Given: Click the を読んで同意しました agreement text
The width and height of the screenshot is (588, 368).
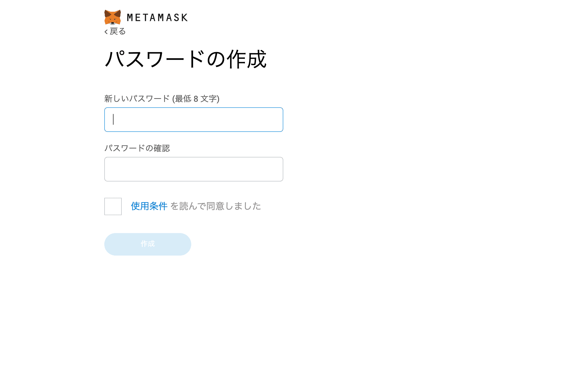Looking at the screenshot, I should pos(216,206).
